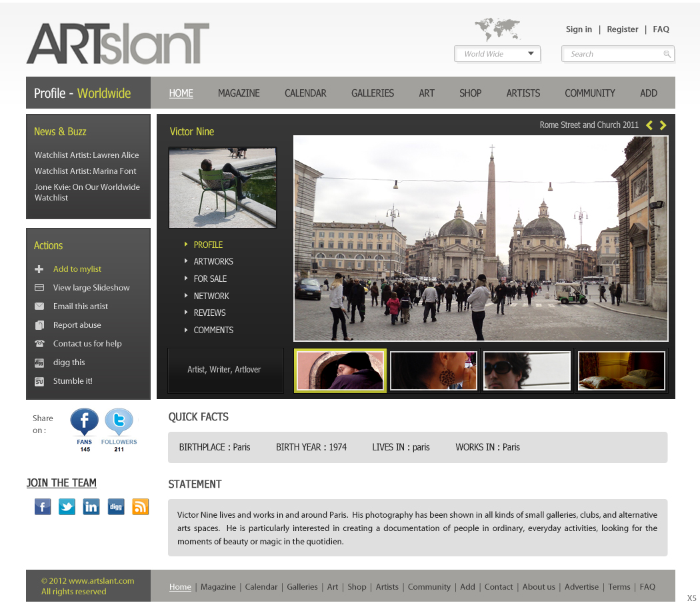Click the next artwork chevron arrow
The height and width of the screenshot is (607, 700).
point(663,125)
